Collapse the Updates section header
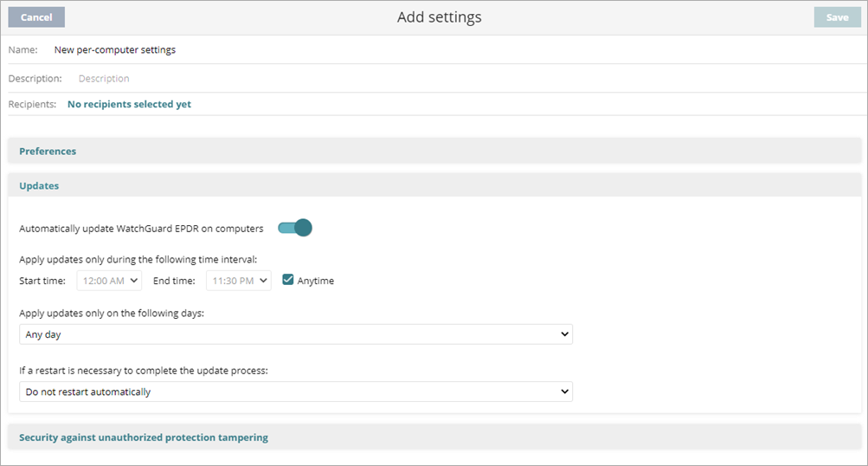The image size is (868, 466). 39,186
